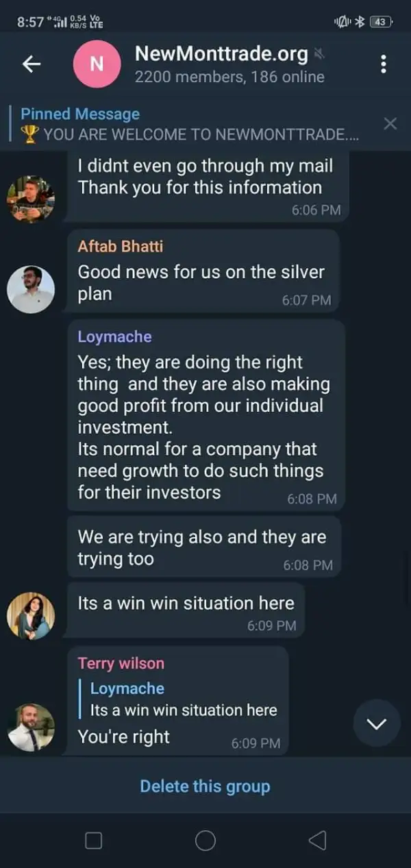Tap the Aftab Bhatti sender name

(121, 246)
